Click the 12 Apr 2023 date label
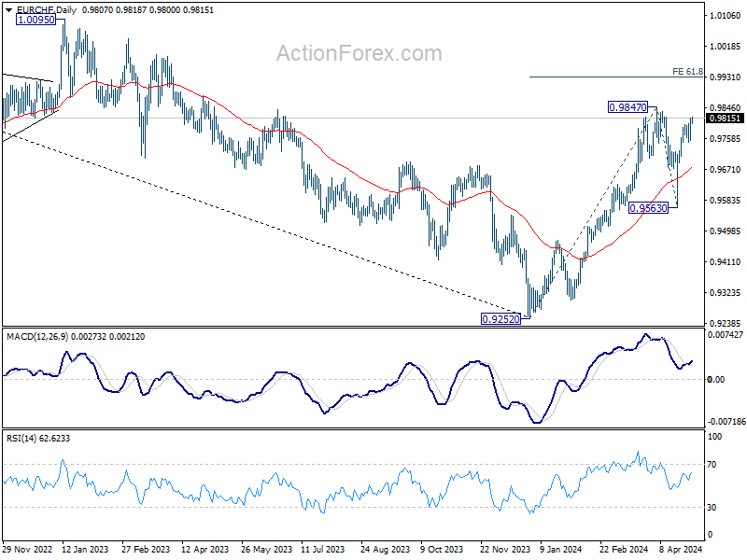Screen dimensions: 747x560 click(x=205, y=549)
